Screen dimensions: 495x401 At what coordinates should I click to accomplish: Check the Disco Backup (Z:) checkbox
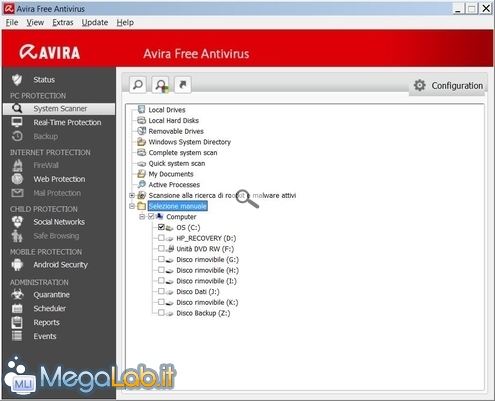click(161, 313)
